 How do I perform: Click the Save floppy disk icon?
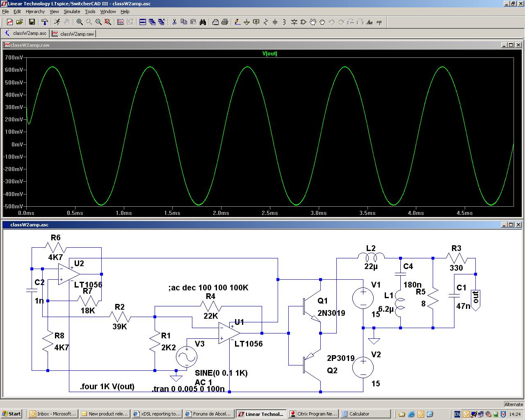coord(32,22)
